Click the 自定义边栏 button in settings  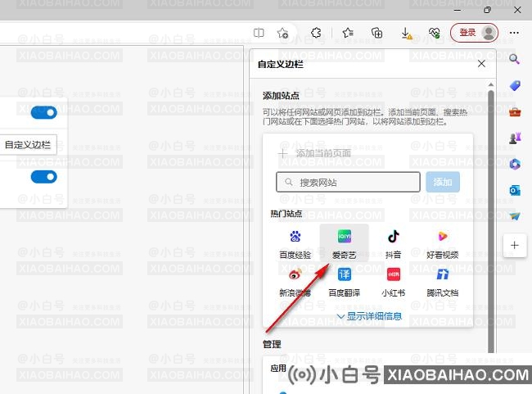(28, 145)
